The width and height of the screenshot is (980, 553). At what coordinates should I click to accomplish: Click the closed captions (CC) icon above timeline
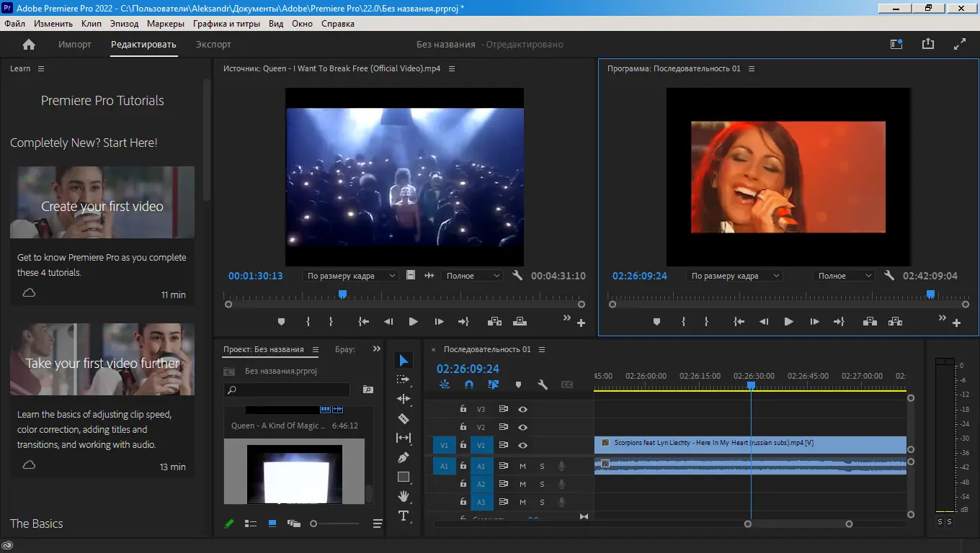pos(566,385)
